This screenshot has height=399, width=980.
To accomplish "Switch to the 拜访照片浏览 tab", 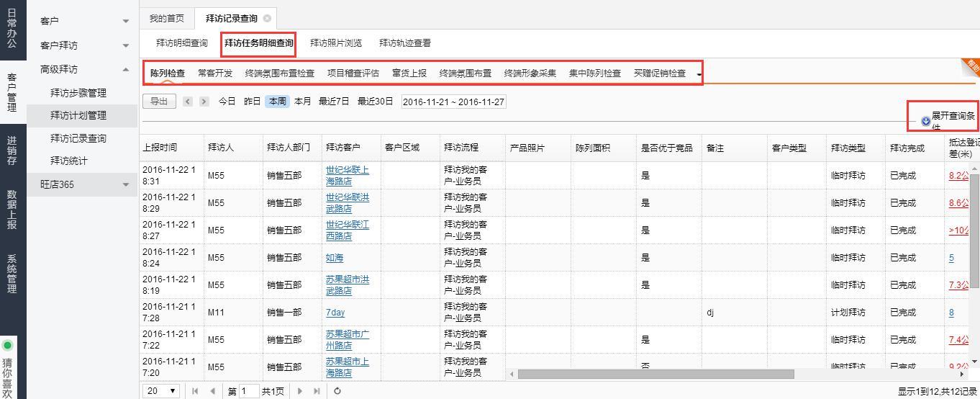I will [336, 43].
